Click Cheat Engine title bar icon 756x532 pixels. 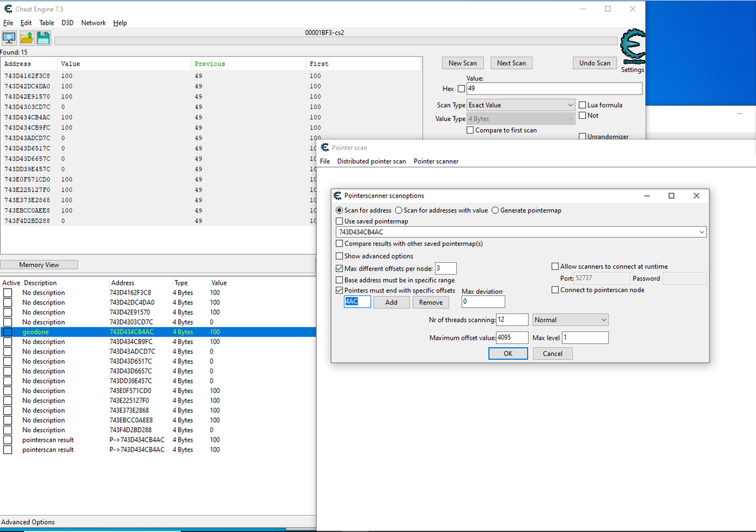click(8, 9)
